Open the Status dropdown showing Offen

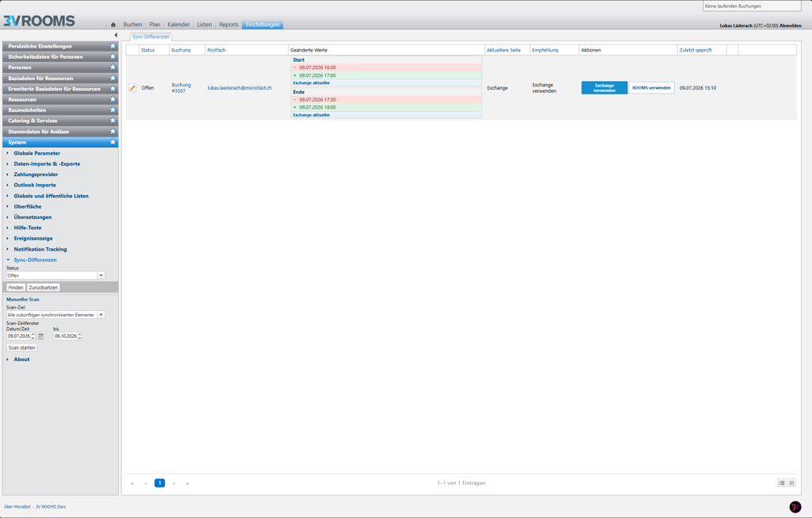pyautogui.click(x=101, y=275)
